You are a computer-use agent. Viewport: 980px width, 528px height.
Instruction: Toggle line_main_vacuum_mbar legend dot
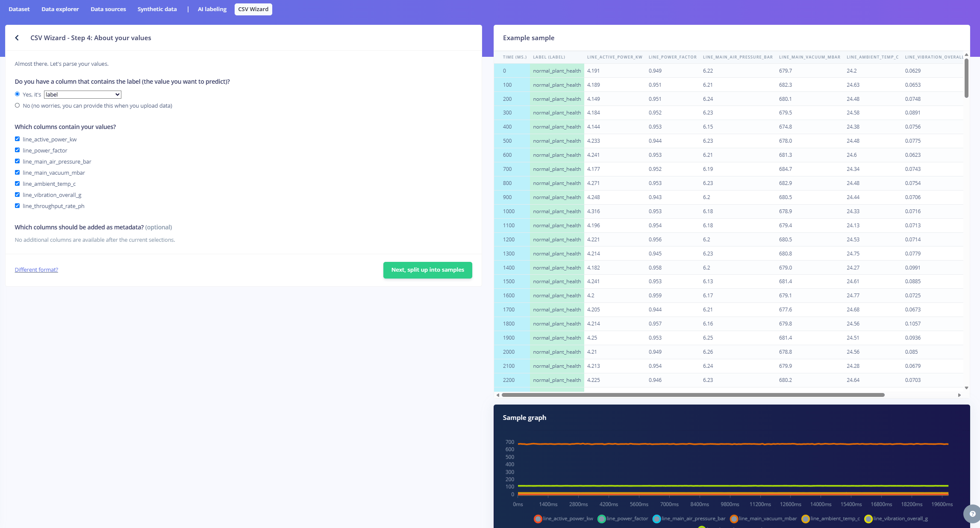[x=734, y=519]
